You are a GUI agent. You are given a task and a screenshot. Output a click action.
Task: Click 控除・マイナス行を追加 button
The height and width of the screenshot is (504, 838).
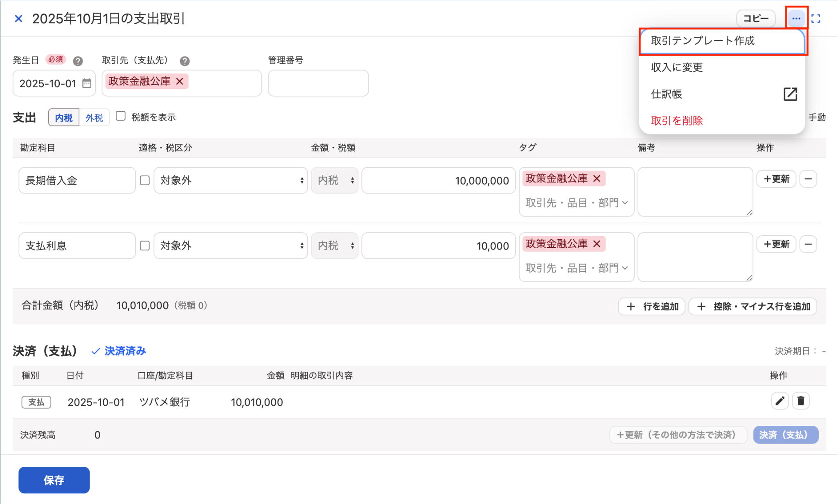click(x=753, y=306)
